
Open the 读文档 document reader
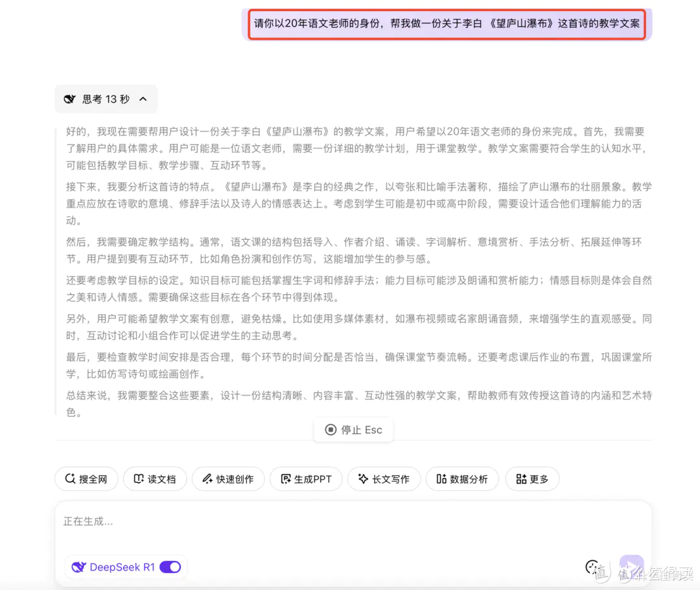[x=155, y=478]
